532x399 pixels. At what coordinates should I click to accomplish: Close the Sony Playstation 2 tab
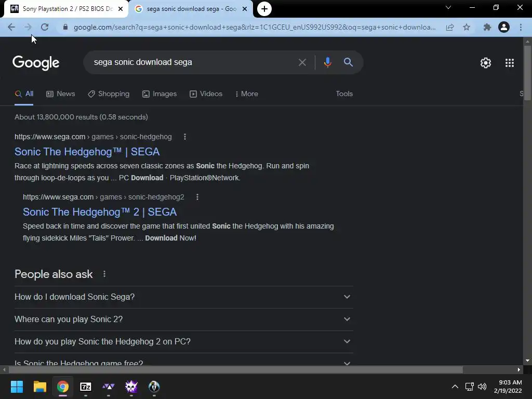(121, 9)
